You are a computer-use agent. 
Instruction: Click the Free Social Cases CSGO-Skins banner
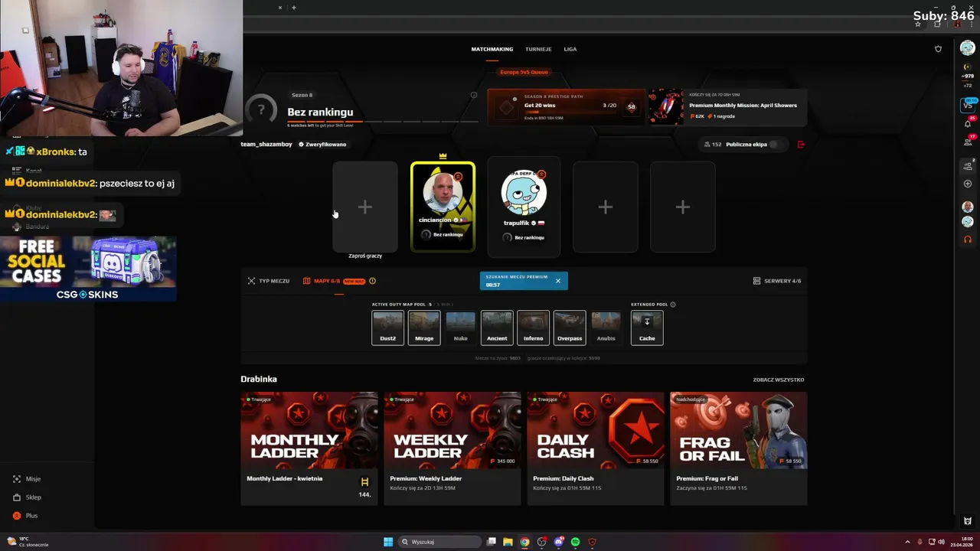(88, 269)
